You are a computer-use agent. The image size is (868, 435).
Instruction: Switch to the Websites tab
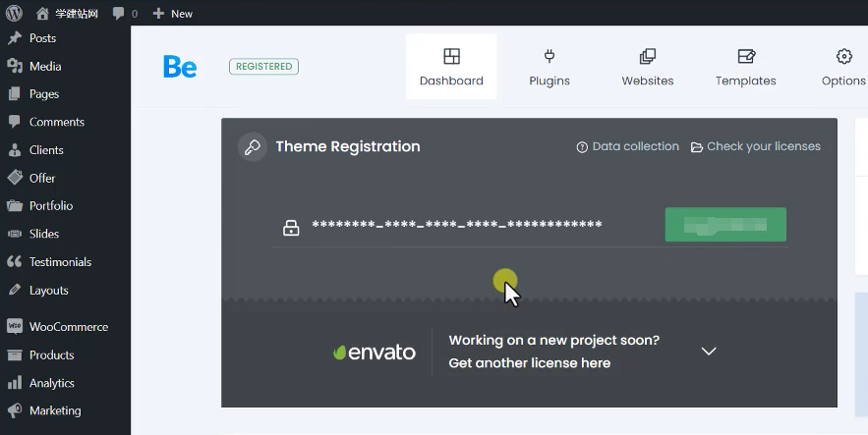(x=648, y=67)
